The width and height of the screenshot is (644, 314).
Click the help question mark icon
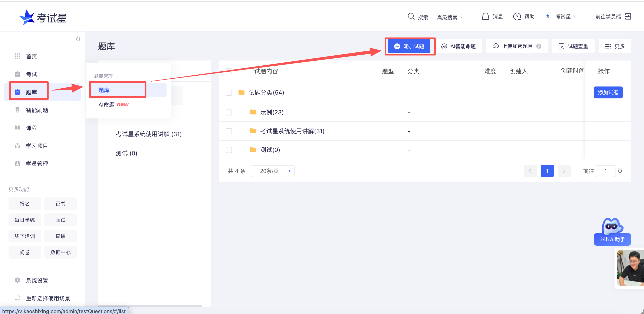coord(517,16)
